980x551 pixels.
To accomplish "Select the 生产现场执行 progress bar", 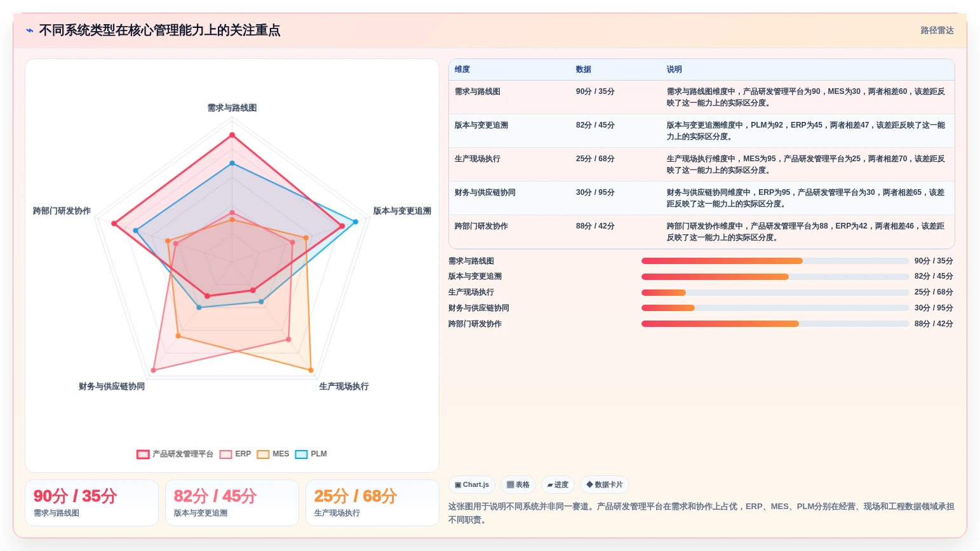I will (x=775, y=293).
